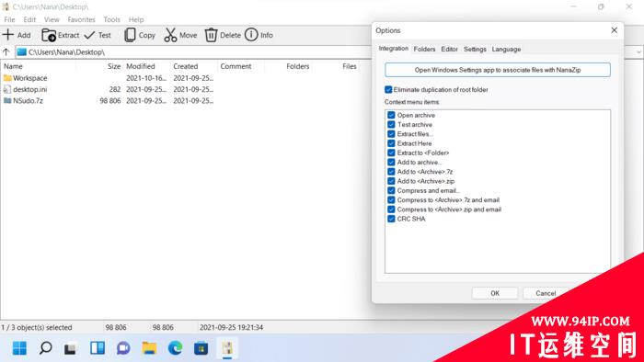Sort by Created column header
The height and width of the screenshot is (362, 644).
pos(185,66)
